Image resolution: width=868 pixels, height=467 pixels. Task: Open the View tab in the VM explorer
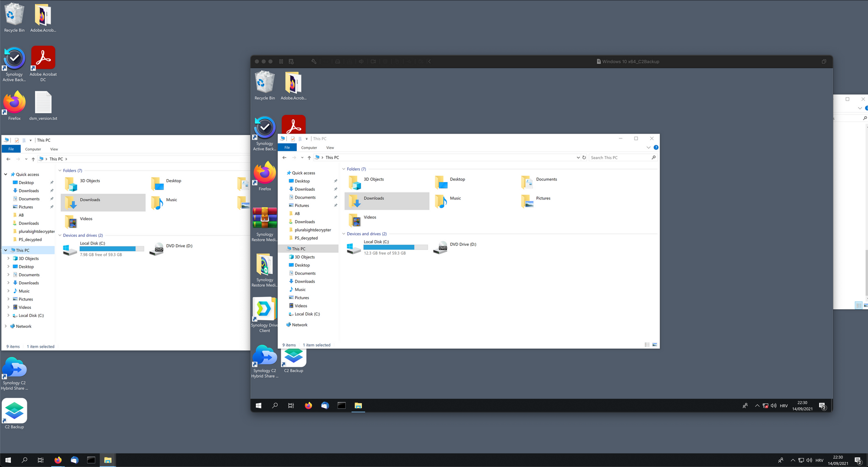coord(330,147)
